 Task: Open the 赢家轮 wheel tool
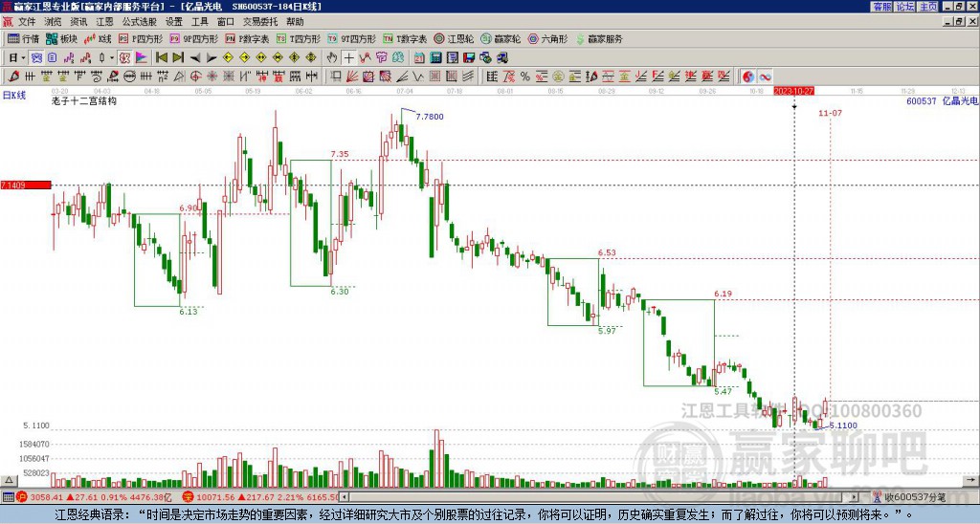501,38
